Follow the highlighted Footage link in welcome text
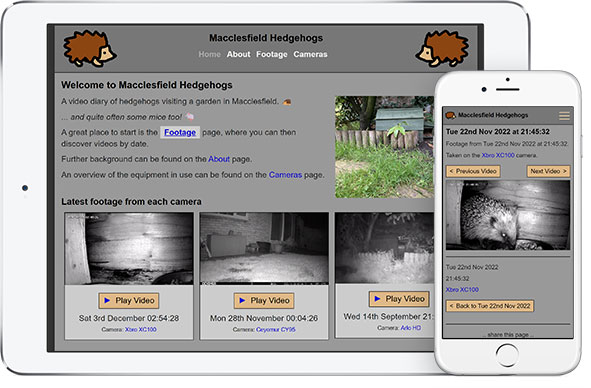Viewport: 591px width, 388px height. 180,132
